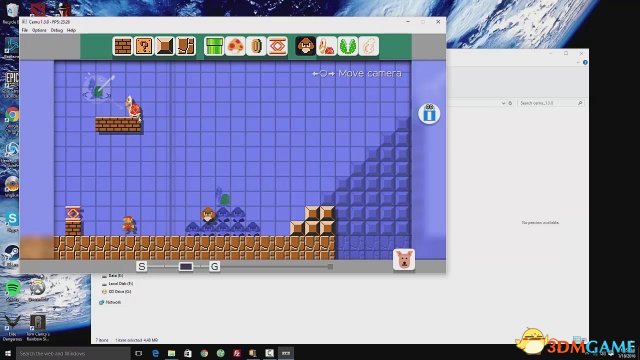Open the File menu in Cemu
This screenshot has height=360, width=640.
25,30
